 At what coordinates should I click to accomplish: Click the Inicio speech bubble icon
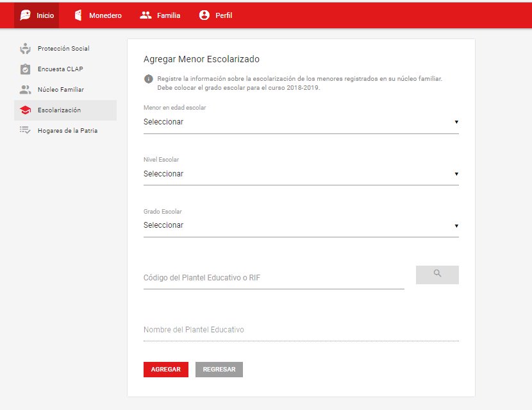pyautogui.click(x=26, y=15)
